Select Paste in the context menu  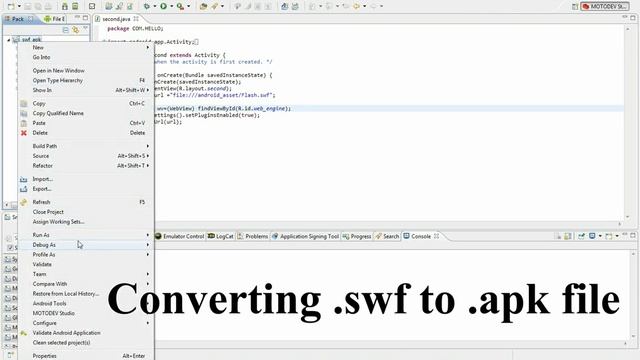point(87,123)
